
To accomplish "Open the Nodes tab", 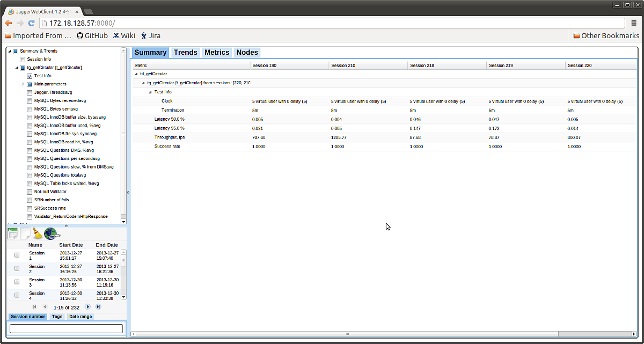I will (247, 53).
